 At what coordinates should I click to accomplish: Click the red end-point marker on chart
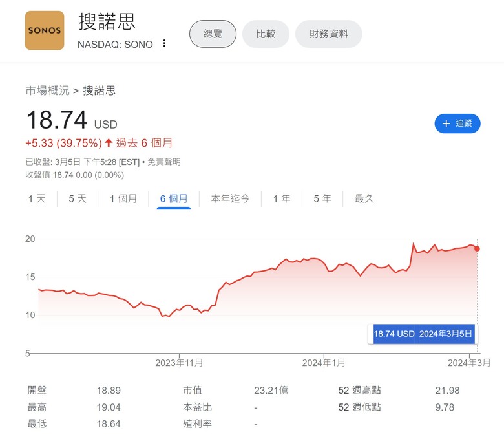(x=477, y=249)
